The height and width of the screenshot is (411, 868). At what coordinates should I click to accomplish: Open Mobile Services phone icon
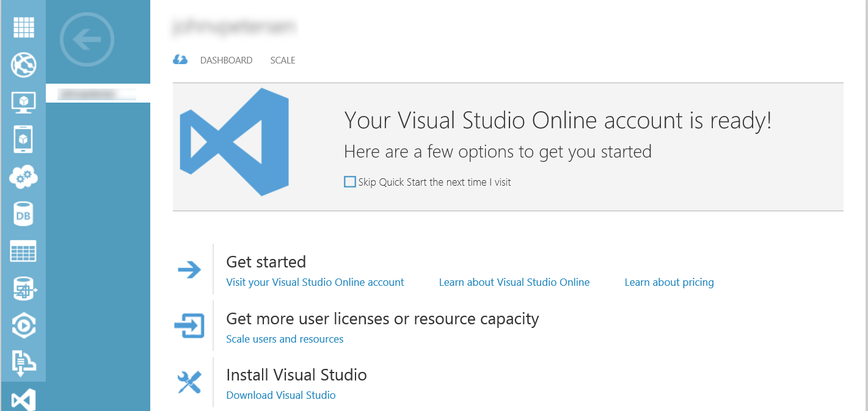coord(23,139)
